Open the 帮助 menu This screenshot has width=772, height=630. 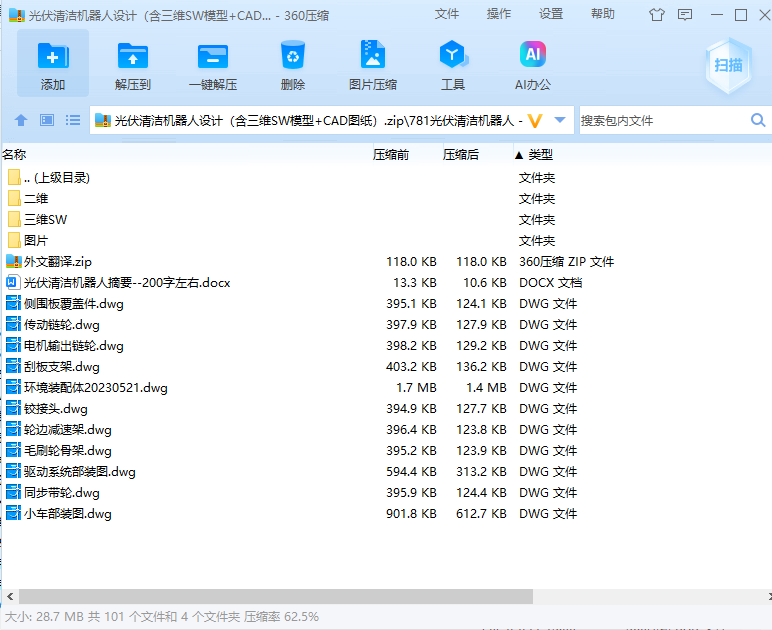603,14
